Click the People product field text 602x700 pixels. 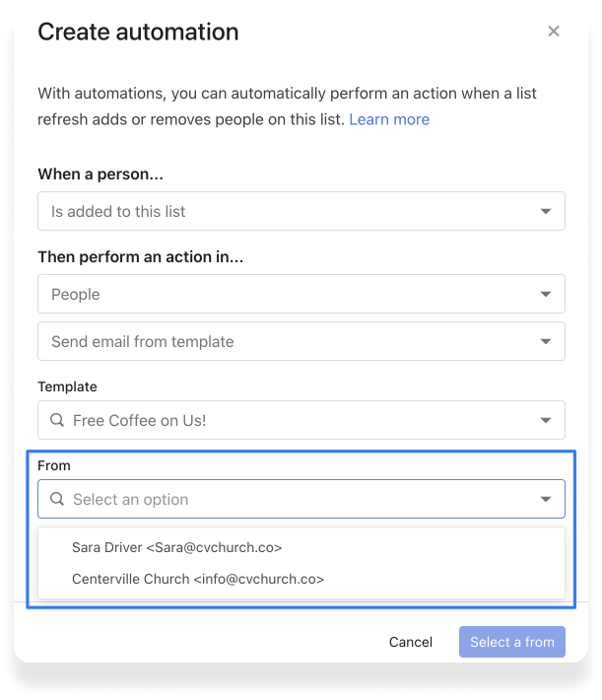pyautogui.click(x=76, y=294)
